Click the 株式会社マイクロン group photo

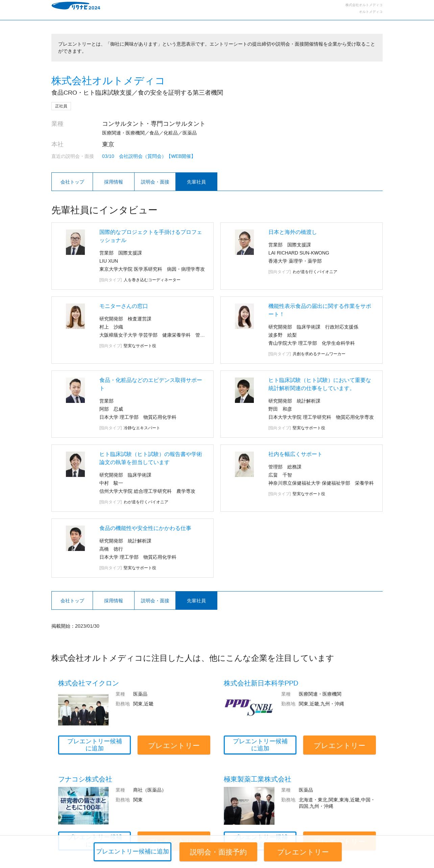pos(83,710)
